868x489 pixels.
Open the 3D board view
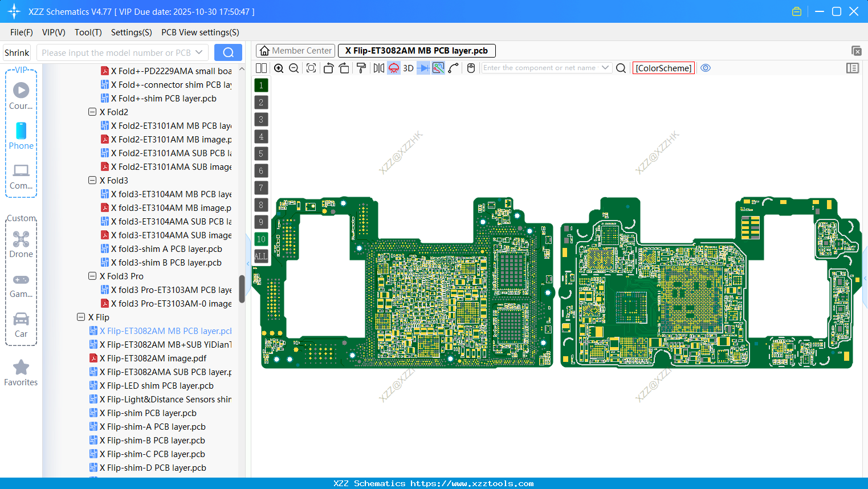click(408, 68)
